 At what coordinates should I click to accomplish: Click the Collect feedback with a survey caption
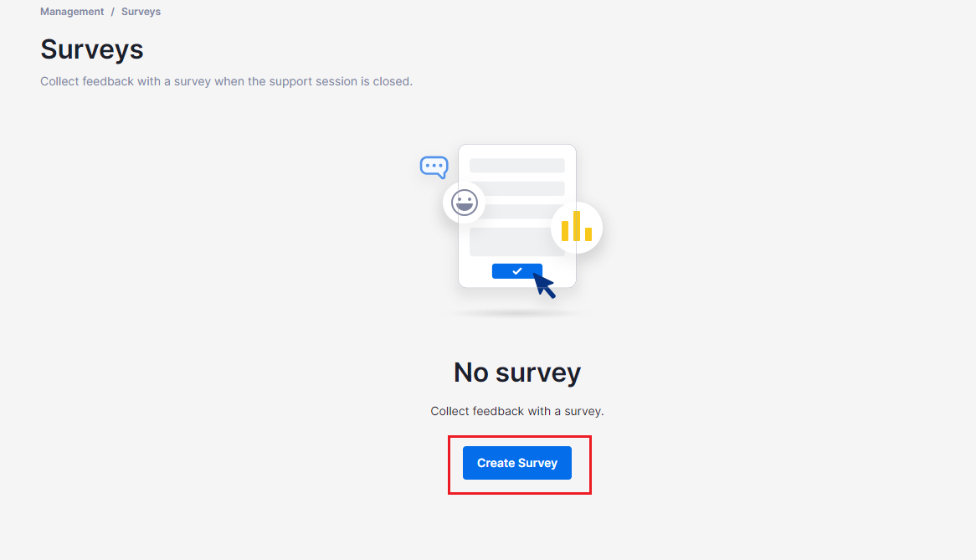pos(516,411)
